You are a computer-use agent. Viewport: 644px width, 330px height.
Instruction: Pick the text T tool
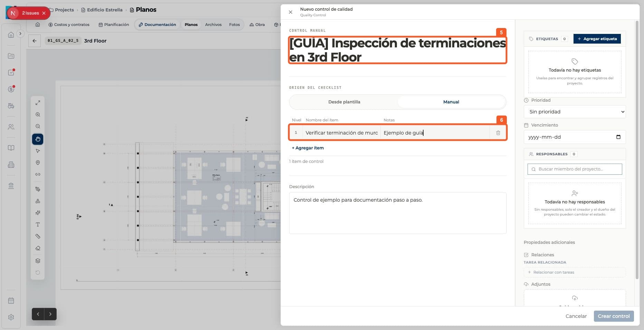(x=38, y=224)
